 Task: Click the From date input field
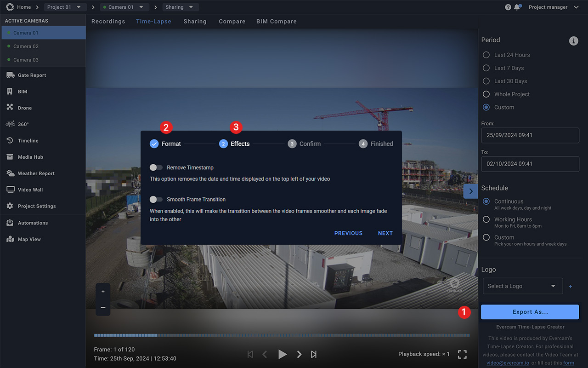click(x=530, y=135)
